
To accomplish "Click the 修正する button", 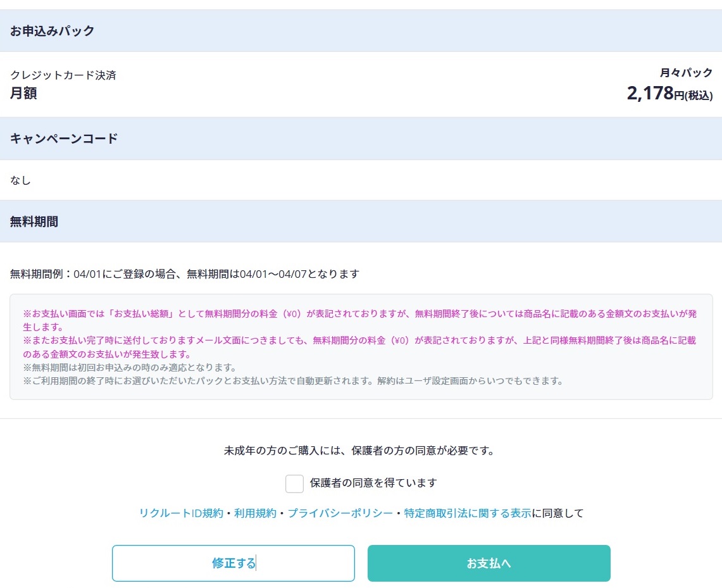I will tap(233, 563).
